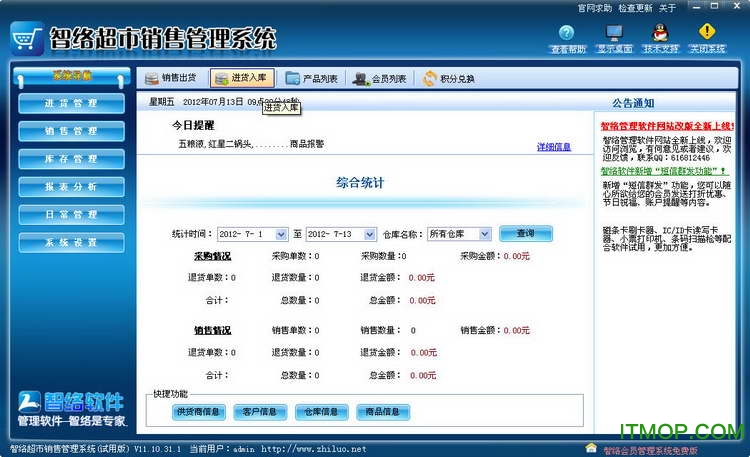Click the http://www.zhiluo.net address in status bar

pos(314,449)
